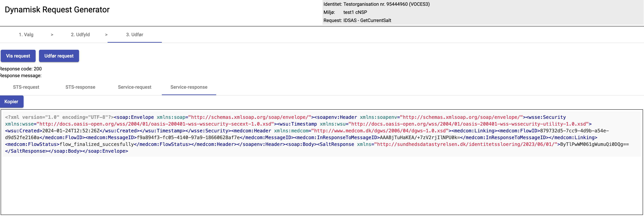Click the arrow between Udfyld and Udfør

click(106, 35)
